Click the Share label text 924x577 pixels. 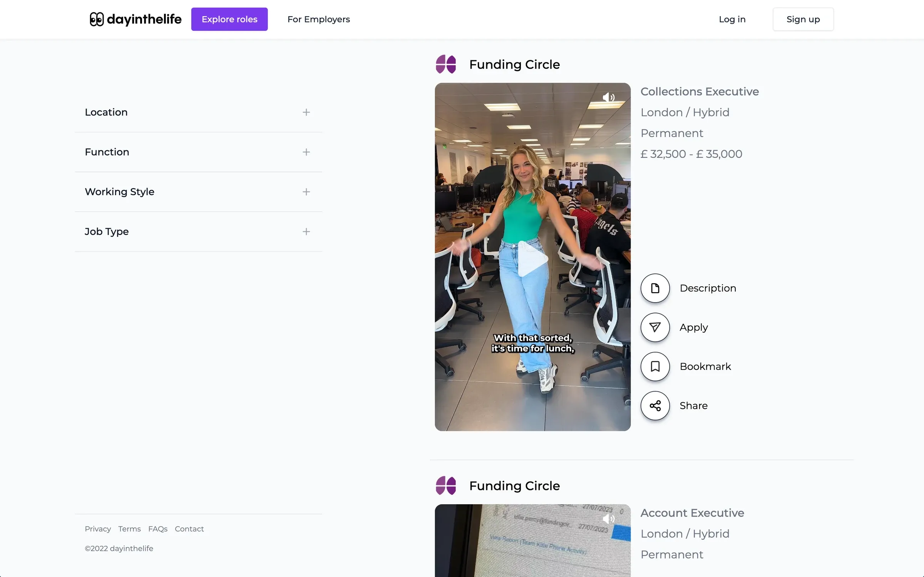click(693, 406)
